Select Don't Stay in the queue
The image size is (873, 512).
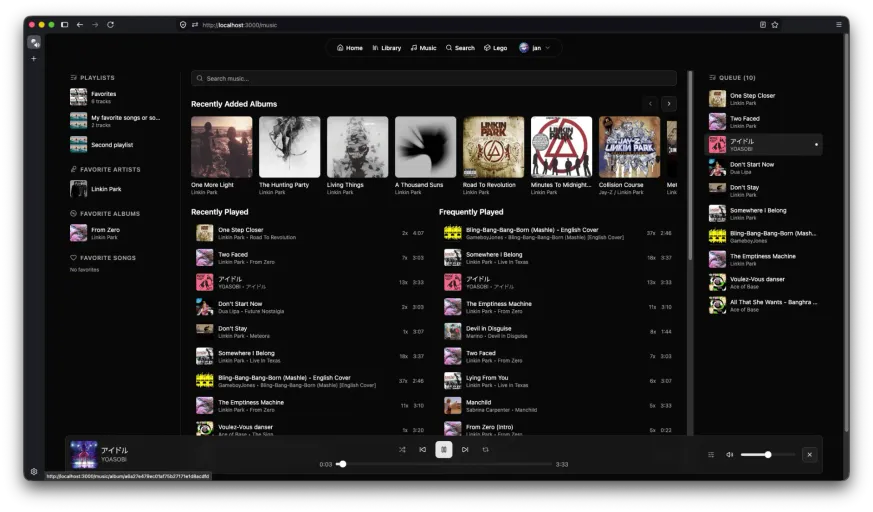(764, 190)
